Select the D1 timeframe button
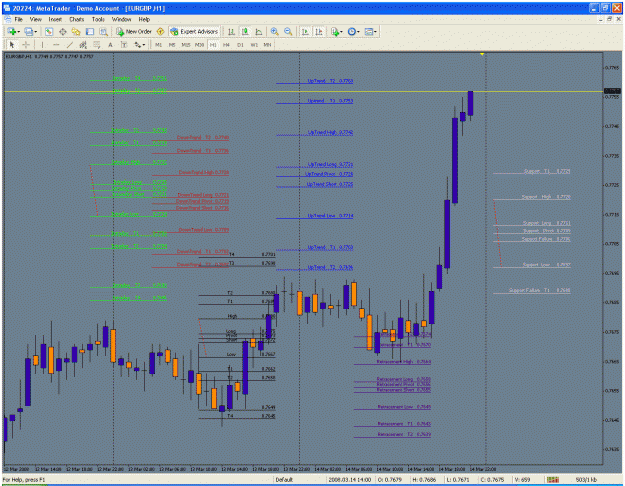 (240, 45)
